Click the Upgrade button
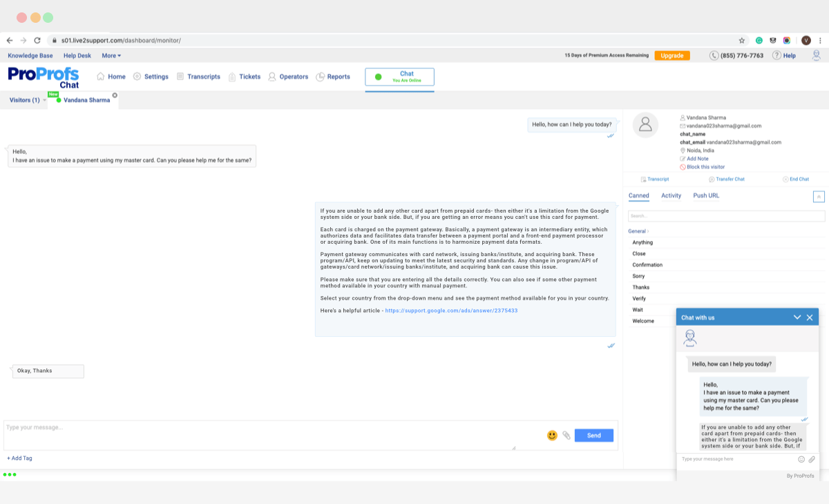 click(x=671, y=56)
